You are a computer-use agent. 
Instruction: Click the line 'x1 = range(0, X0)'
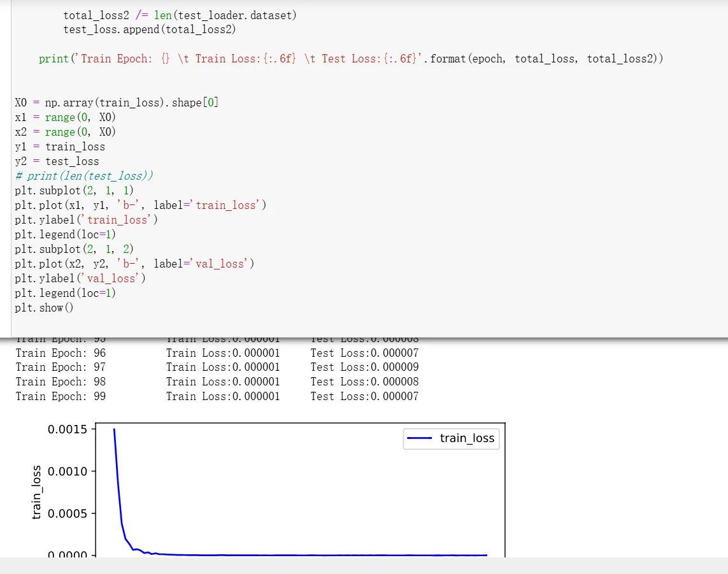pos(65,117)
